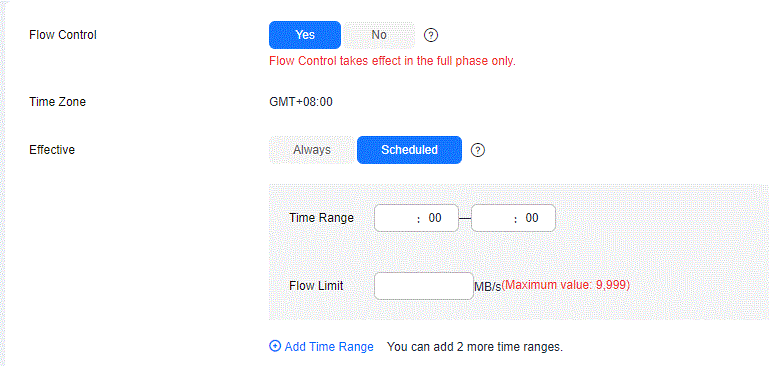Select the Scheduled effective mode

pos(409,150)
